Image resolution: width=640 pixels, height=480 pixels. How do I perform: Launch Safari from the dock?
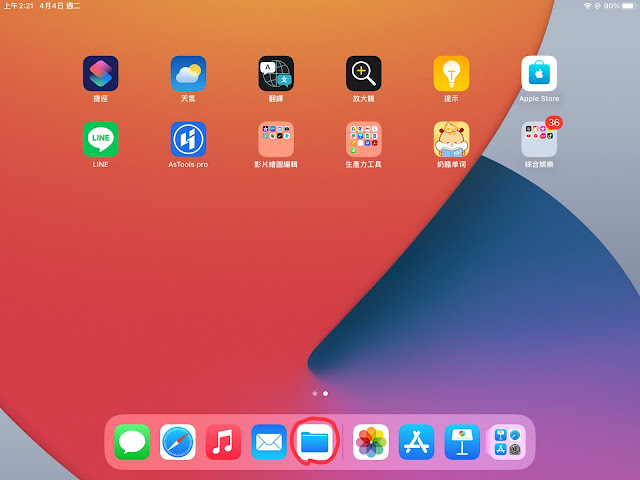(x=178, y=442)
